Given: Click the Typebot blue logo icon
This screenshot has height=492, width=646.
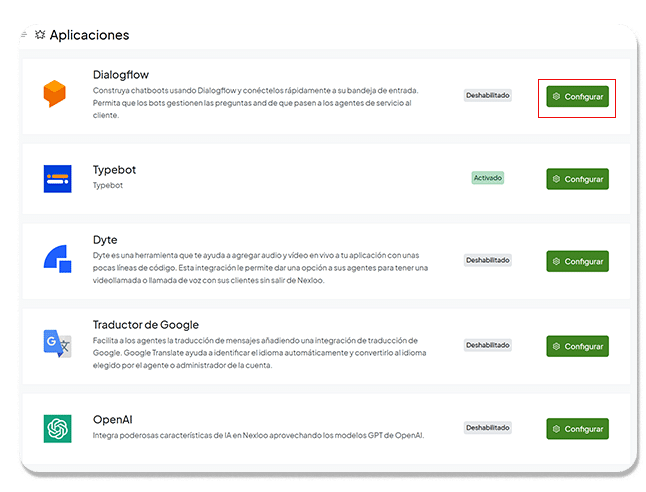Looking at the screenshot, I should click(58, 179).
